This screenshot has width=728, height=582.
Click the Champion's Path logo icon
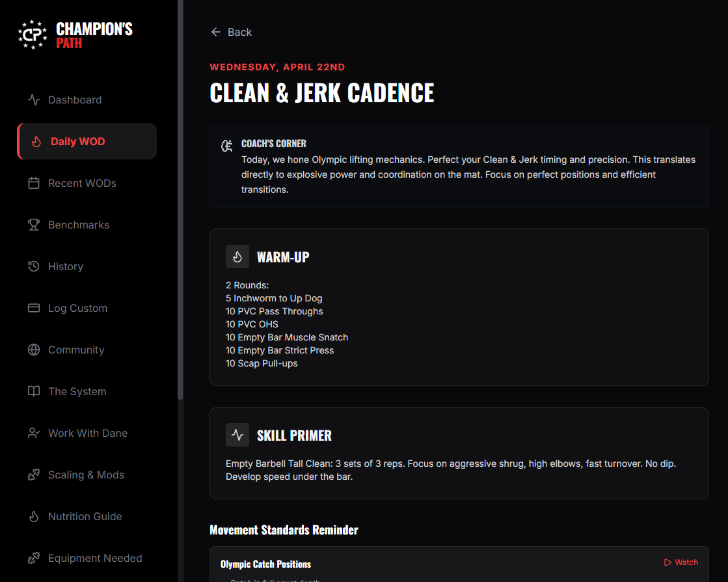pos(33,35)
